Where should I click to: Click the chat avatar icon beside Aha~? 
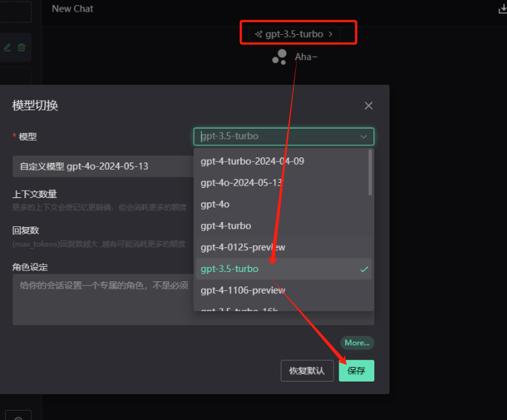pyautogui.click(x=279, y=57)
